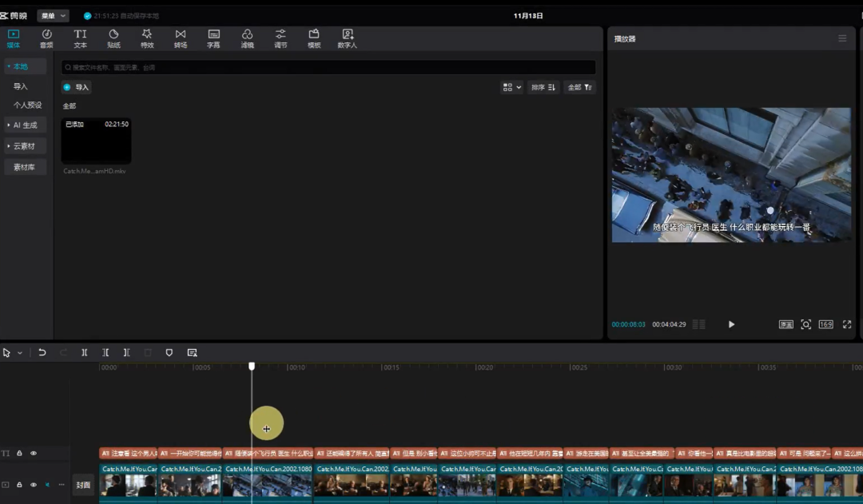Trim left of playhead icon
The image size is (863, 504).
(105, 353)
